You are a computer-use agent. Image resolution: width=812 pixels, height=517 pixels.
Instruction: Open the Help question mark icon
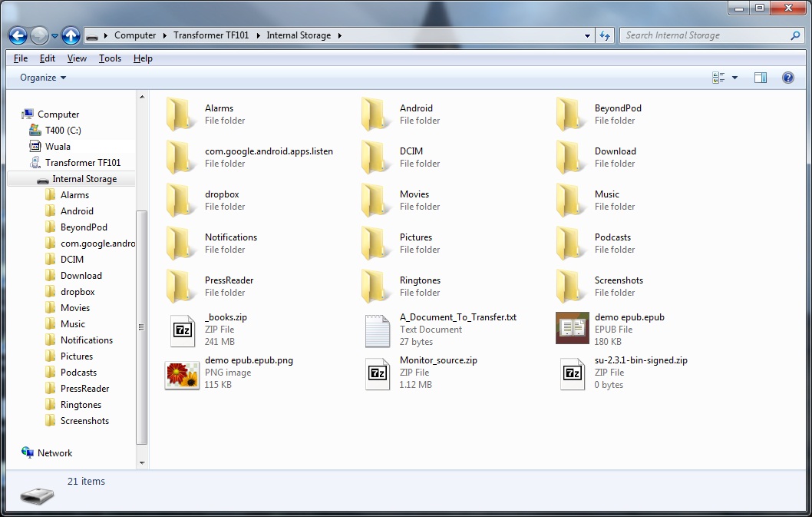[787, 78]
